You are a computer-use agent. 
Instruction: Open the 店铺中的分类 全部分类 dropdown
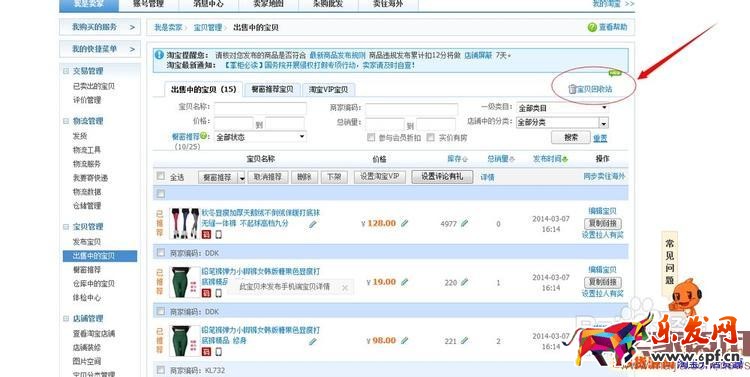point(562,122)
